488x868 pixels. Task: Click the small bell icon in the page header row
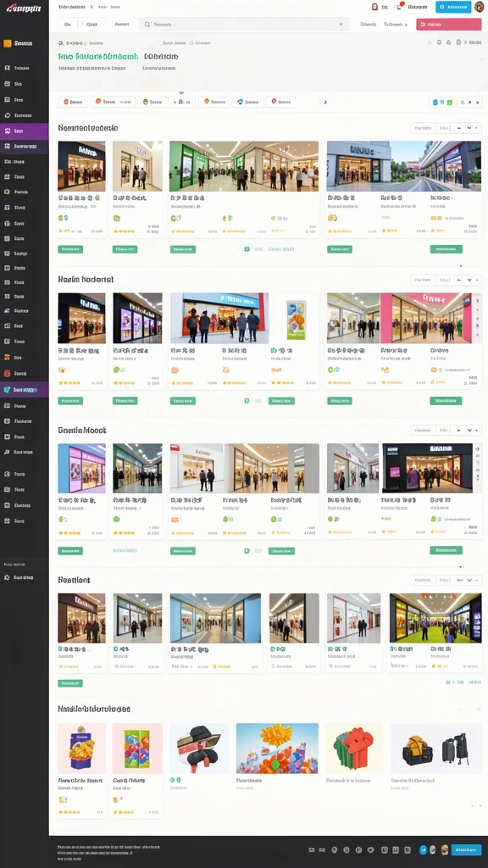click(449, 42)
